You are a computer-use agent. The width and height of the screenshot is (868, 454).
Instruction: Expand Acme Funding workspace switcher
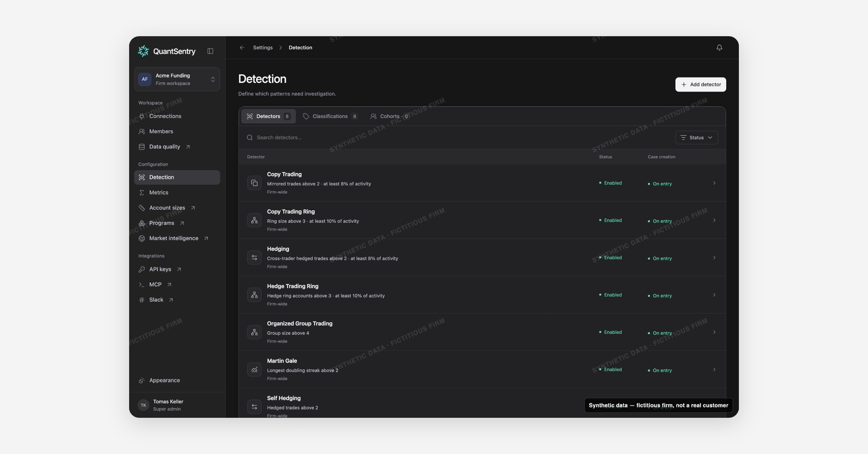click(177, 79)
